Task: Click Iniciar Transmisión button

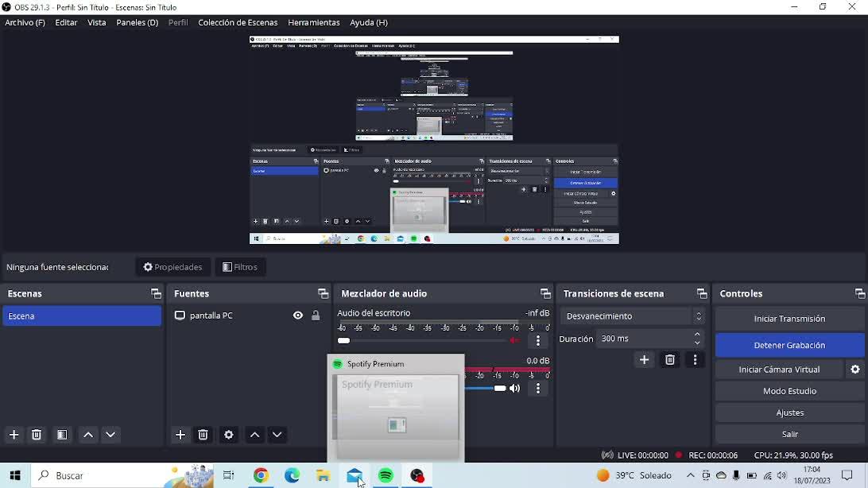Action: pyautogui.click(x=789, y=320)
